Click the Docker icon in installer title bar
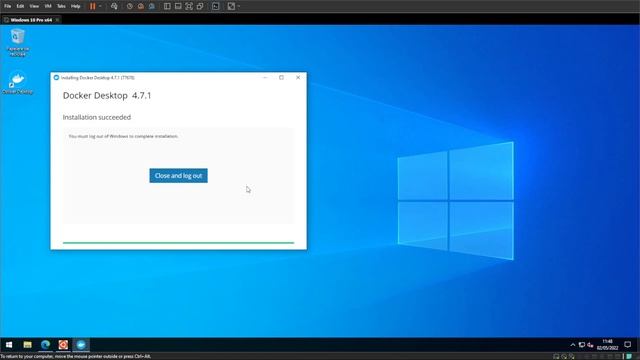The image size is (640, 360). point(56,78)
